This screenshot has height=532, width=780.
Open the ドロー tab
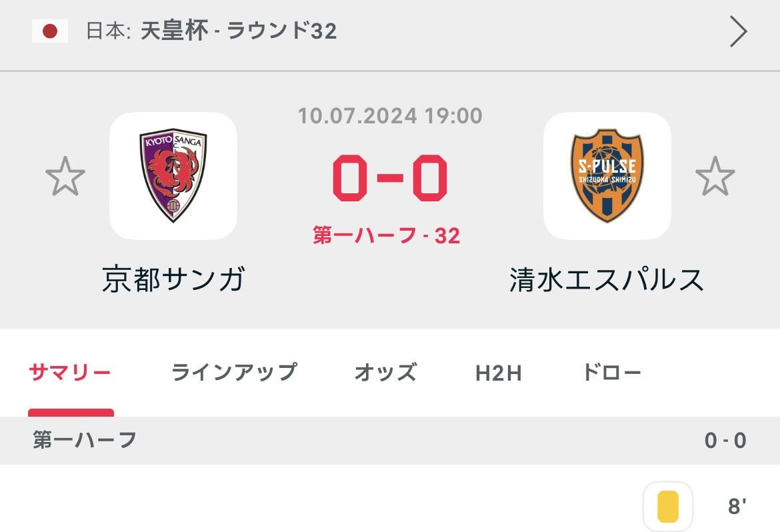pyautogui.click(x=611, y=372)
